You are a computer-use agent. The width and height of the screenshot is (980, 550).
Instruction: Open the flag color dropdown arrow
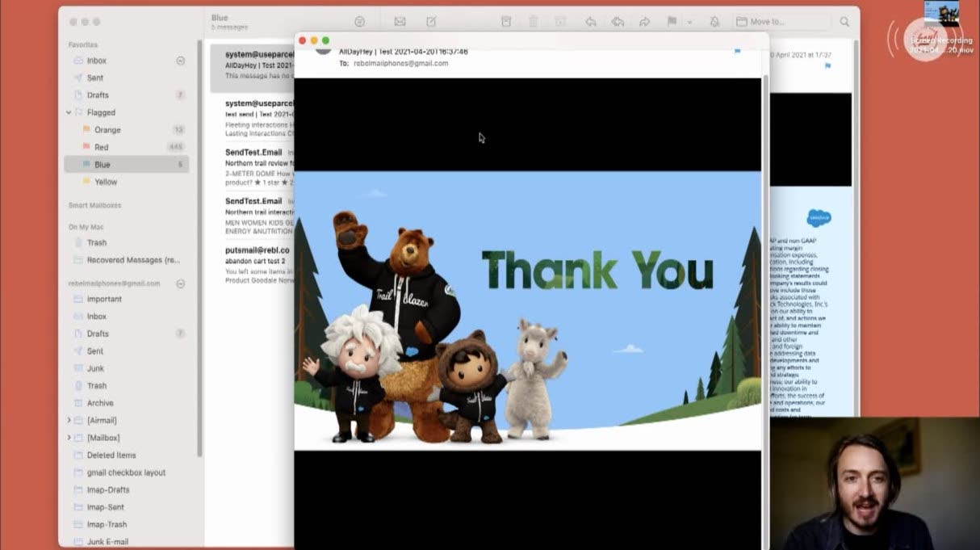[689, 22]
